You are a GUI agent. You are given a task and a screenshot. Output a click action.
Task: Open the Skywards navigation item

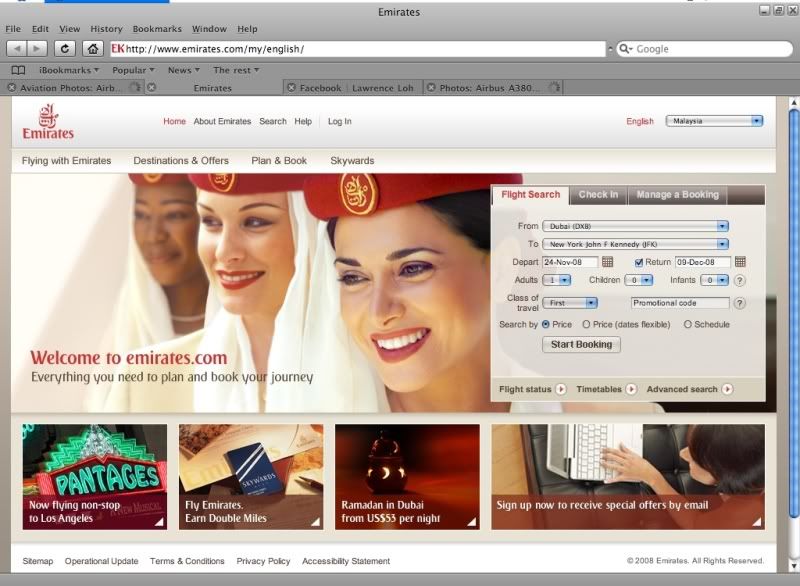[x=352, y=161]
